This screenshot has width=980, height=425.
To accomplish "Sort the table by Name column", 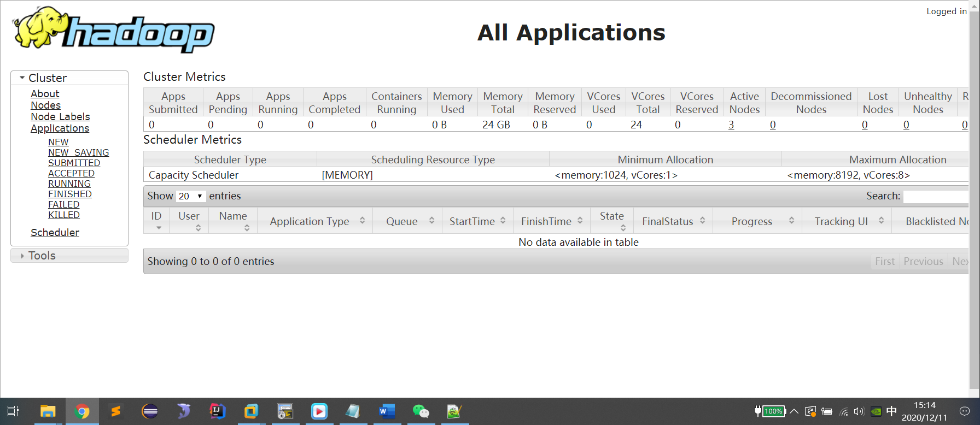I will click(233, 220).
